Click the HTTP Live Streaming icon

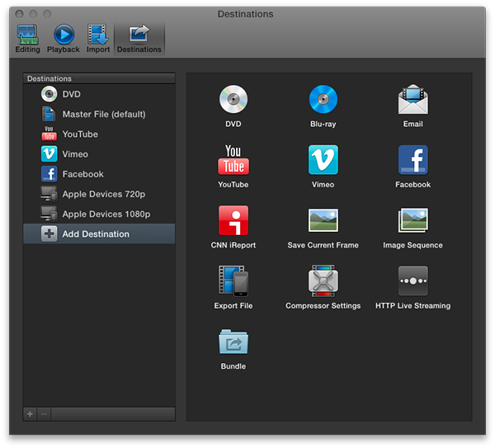click(x=413, y=281)
